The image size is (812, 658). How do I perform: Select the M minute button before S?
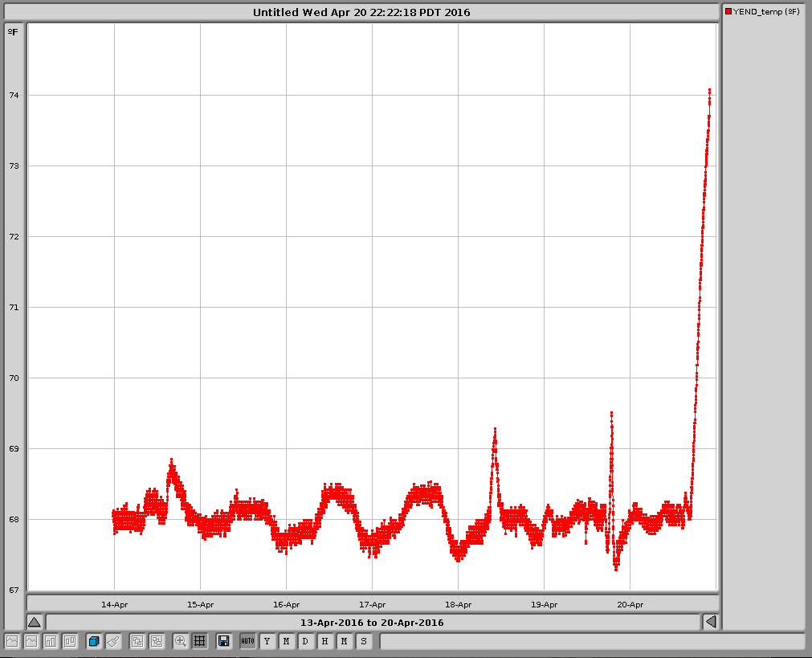pyautogui.click(x=345, y=641)
